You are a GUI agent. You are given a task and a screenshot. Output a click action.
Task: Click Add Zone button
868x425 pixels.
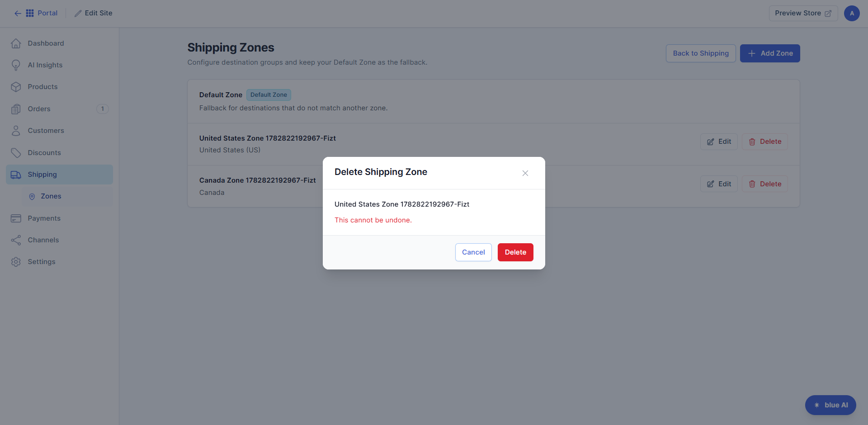pos(770,53)
